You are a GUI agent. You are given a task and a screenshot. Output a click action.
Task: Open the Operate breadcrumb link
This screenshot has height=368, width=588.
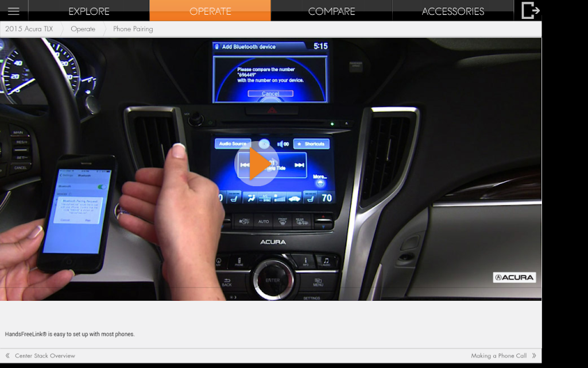tap(83, 29)
